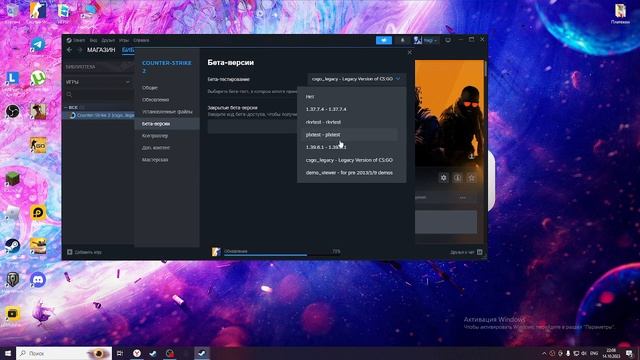Open the "Игры" menu

click(124, 40)
